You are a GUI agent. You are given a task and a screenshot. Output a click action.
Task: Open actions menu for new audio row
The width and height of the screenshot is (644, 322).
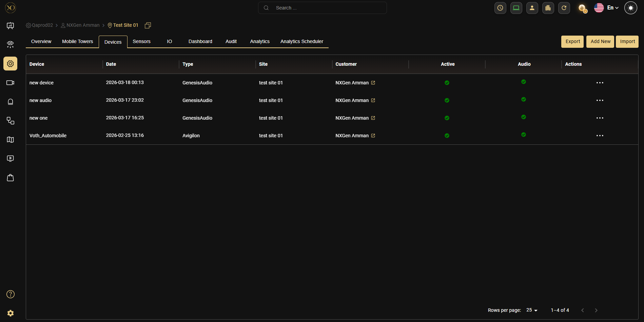tap(600, 100)
